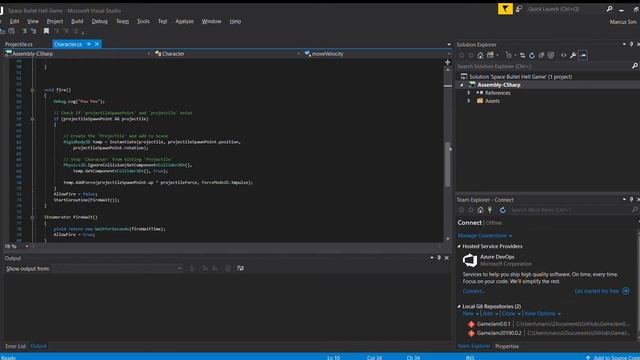
Task: Click the yellow notifications filter flag icon
Action: [x=505, y=9]
